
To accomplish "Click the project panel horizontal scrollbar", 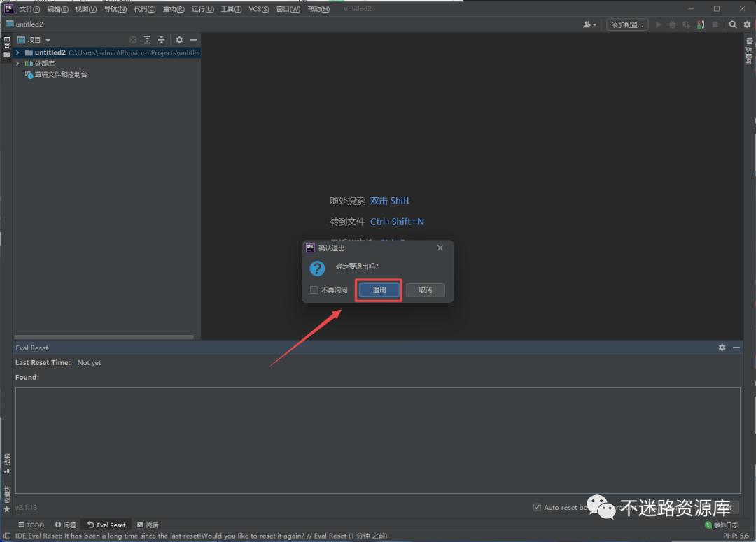I will point(104,337).
